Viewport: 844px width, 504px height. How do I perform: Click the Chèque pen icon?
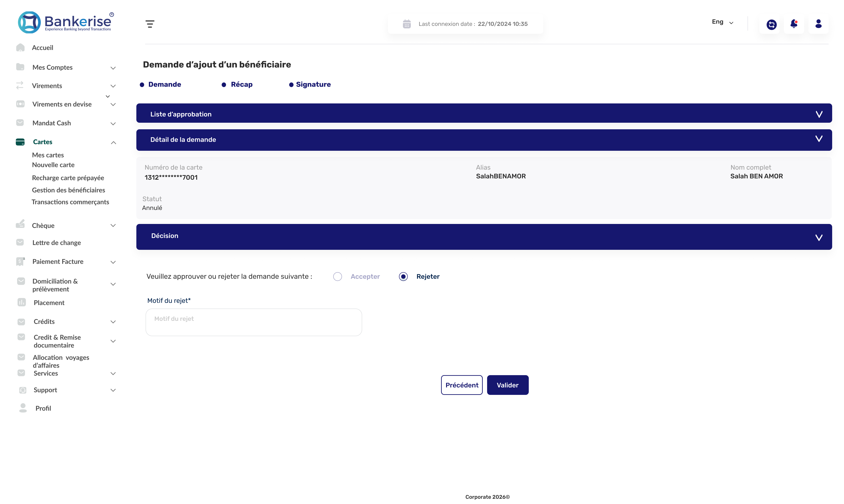20,224
